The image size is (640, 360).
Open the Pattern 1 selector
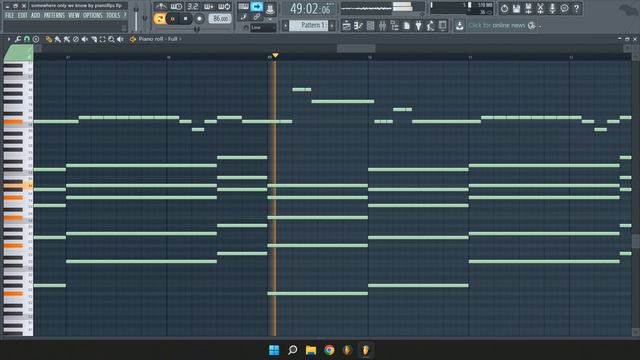point(309,26)
